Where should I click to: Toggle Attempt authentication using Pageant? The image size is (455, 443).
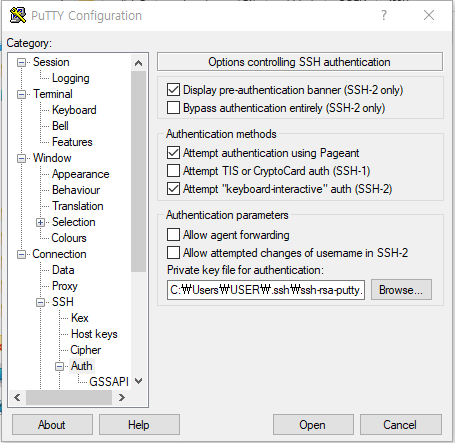pyautogui.click(x=173, y=153)
